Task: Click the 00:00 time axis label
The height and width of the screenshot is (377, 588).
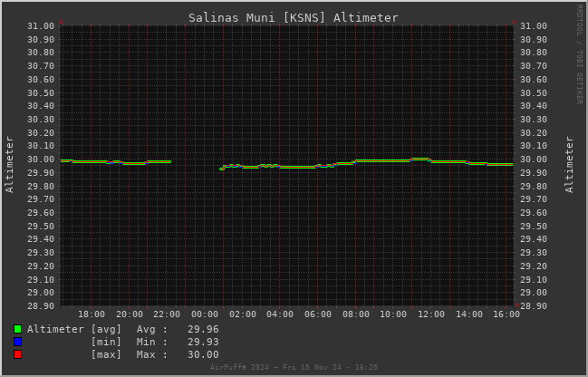Action: tap(205, 314)
